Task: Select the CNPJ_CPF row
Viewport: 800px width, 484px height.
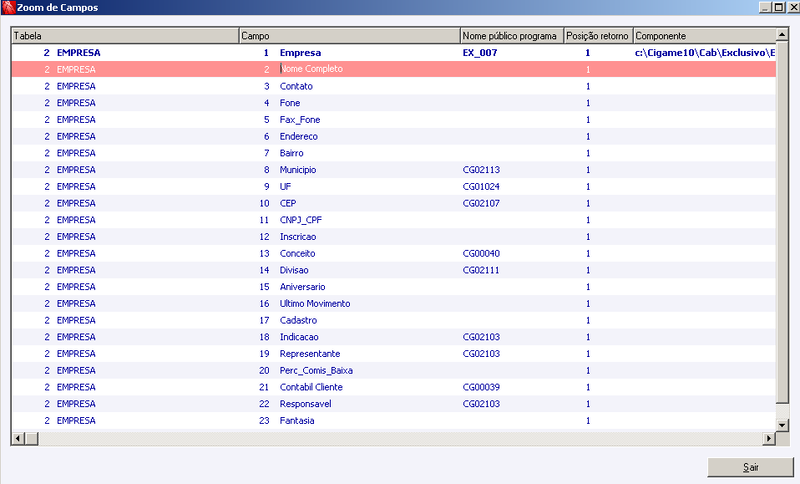Action: point(393,220)
